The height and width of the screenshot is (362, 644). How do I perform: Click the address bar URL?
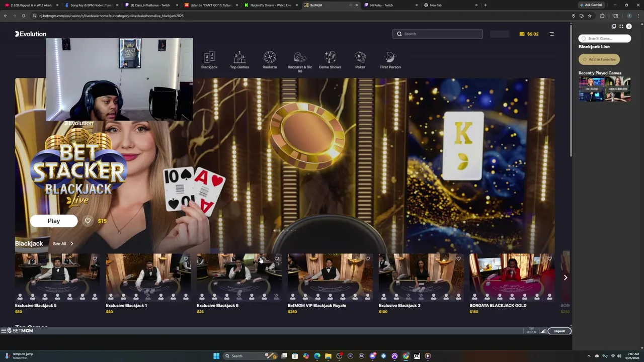[x=111, y=16]
